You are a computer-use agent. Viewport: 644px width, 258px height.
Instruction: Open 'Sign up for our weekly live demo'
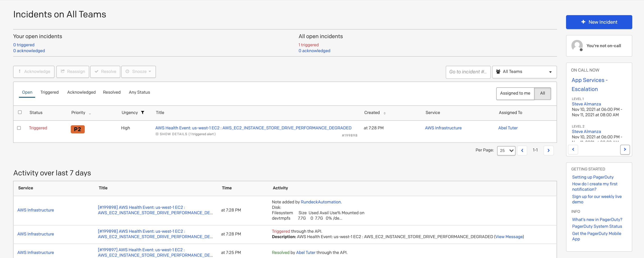coord(597,199)
